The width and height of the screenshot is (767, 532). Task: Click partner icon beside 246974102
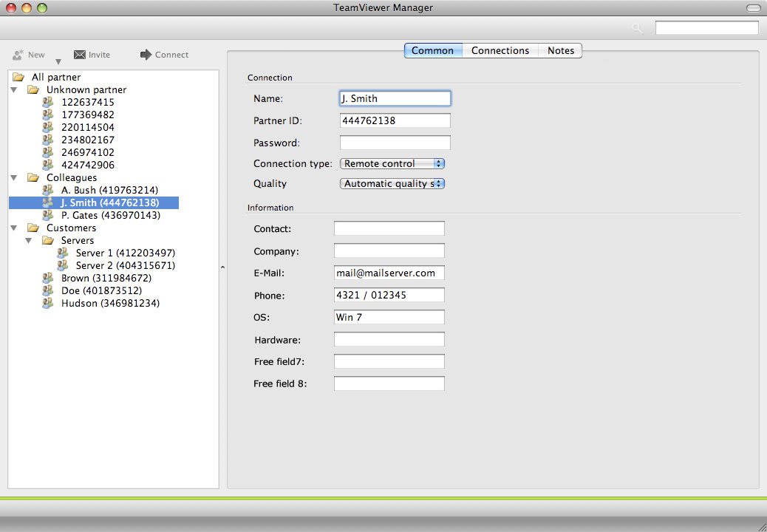click(48, 152)
